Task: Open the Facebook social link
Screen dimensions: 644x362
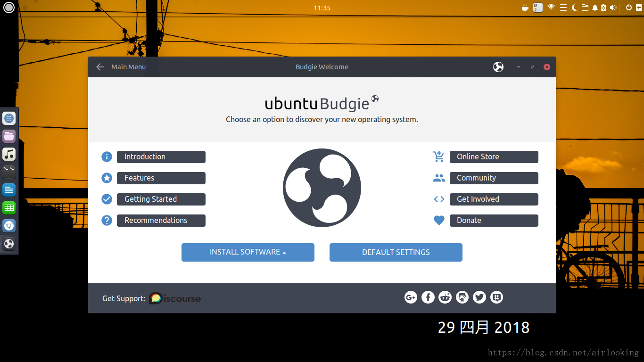Action: point(428,297)
